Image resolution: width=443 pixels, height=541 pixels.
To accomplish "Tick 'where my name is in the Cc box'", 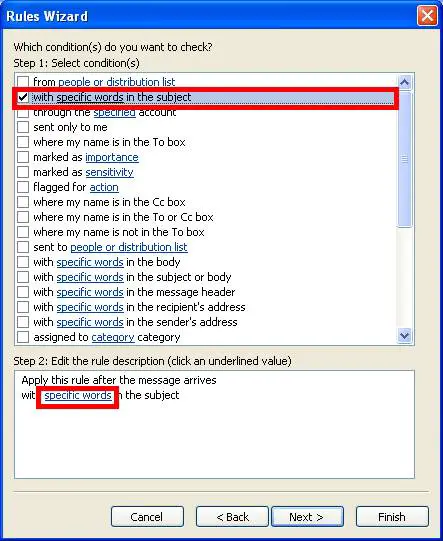I will (x=23, y=202).
